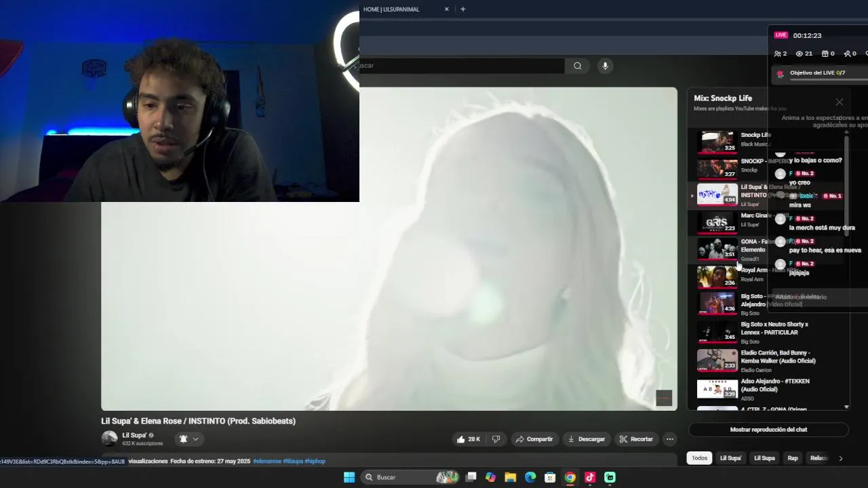Click the 'pay to hear, esa es nueva' comment
The image size is (868, 488).
click(x=825, y=250)
